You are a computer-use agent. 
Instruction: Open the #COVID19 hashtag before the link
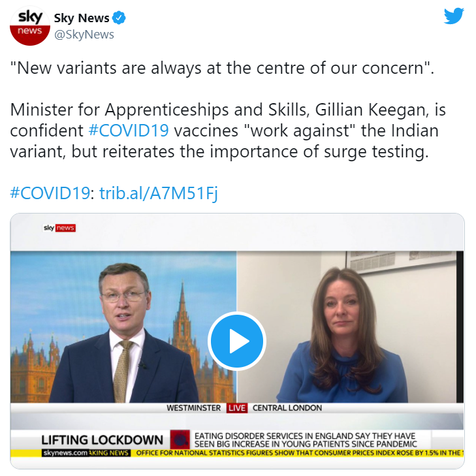click(x=50, y=193)
